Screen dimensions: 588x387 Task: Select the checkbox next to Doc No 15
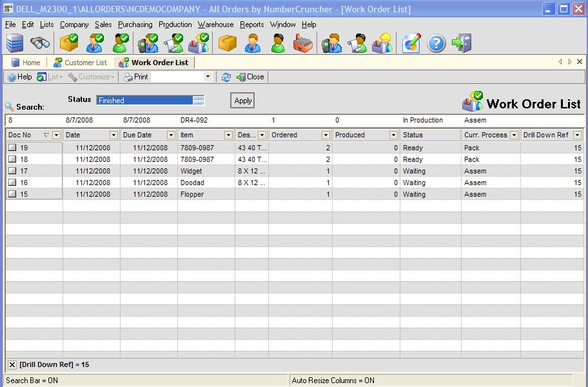12,194
